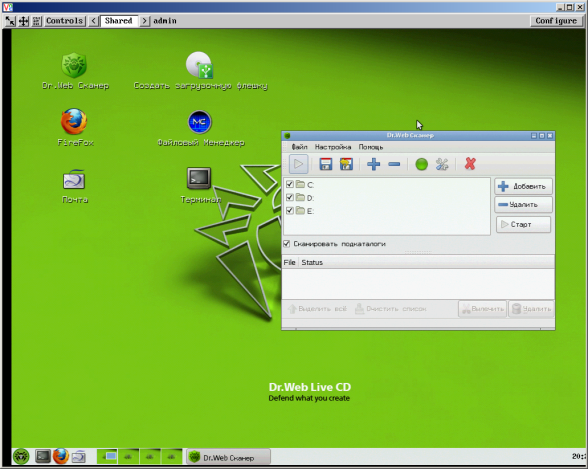The width and height of the screenshot is (588, 469).
Task: Click the blue plus add icon in toolbar
Action: click(374, 164)
